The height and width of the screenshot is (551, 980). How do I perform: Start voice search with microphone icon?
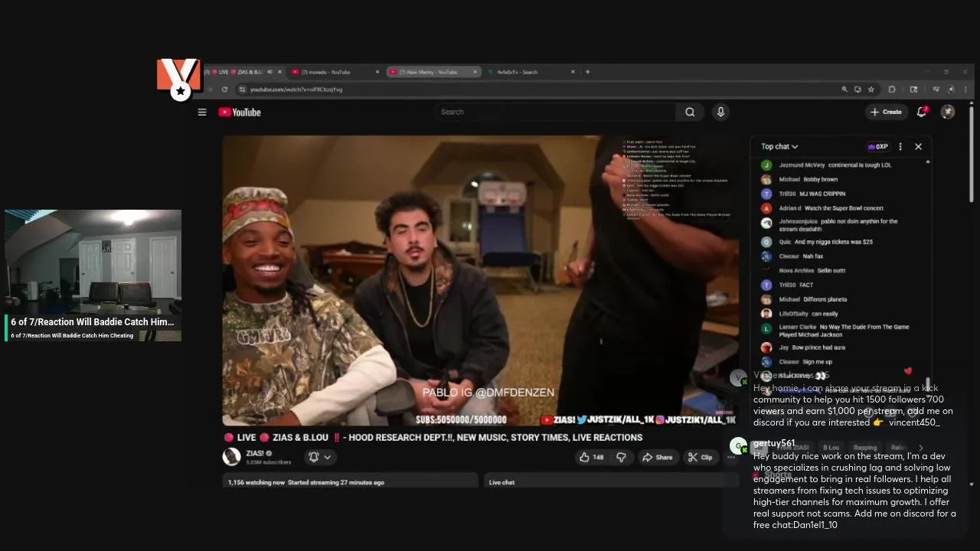point(720,112)
